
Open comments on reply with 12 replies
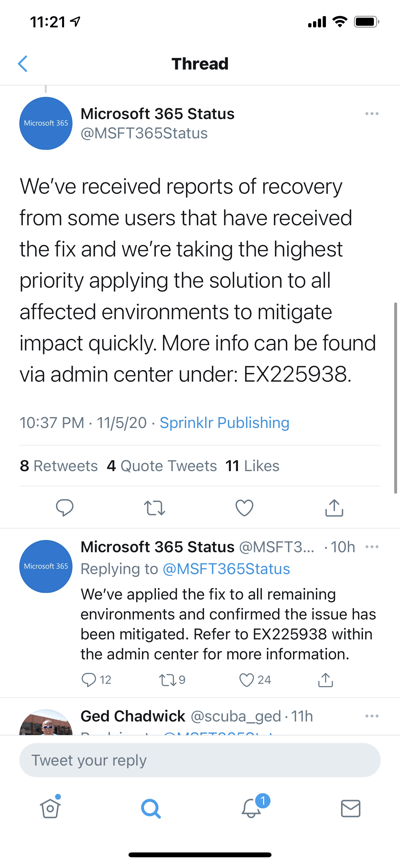[x=96, y=680]
